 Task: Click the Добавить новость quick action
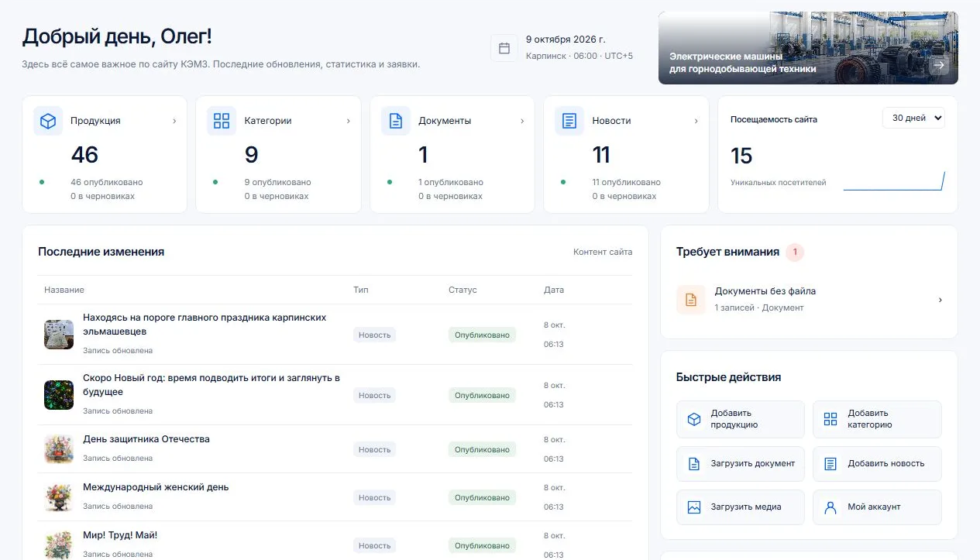pos(877,464)
